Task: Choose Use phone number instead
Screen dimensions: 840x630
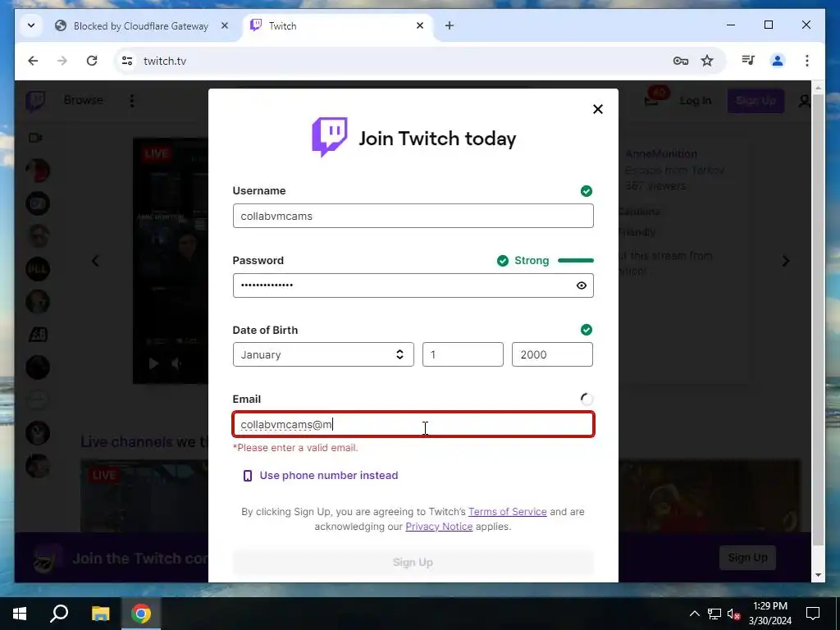Action: point(328,475)
